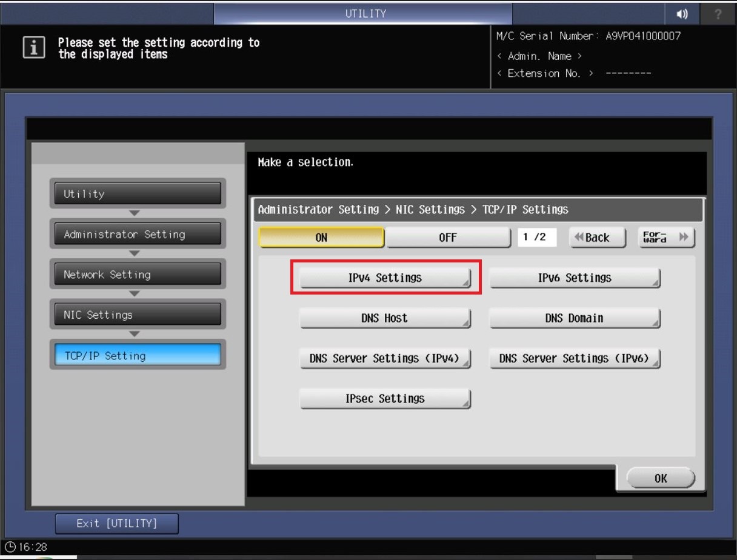This screenshot has width=737, height=560.
Task: Open IPv6 Settings
Action: point(575,278)
